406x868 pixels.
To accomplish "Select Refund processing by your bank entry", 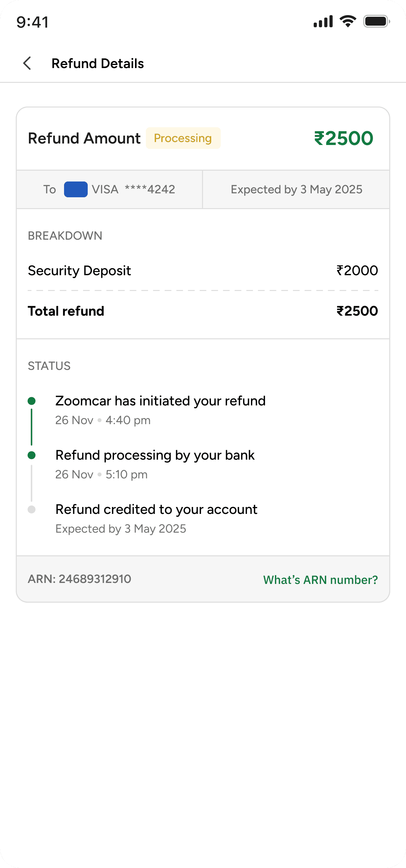I will coord(155,455).
